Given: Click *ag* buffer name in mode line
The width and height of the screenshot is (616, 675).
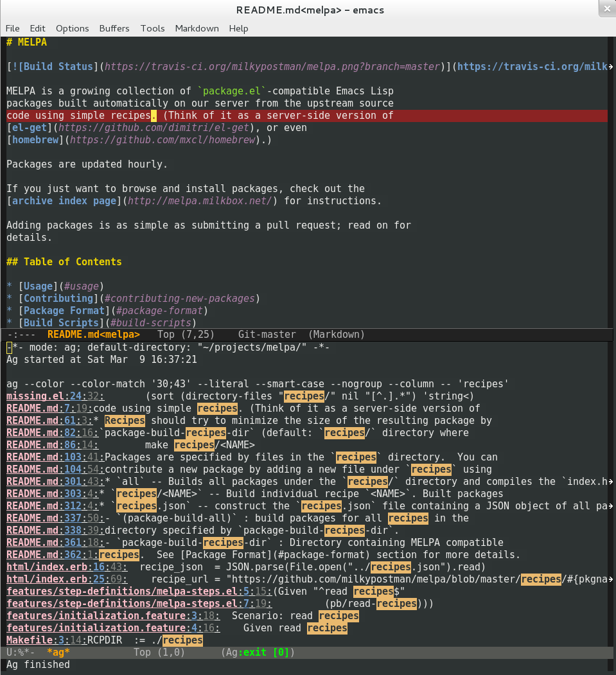Looking at the screenshot, I should pyautogui.click(x=58, y=652).
